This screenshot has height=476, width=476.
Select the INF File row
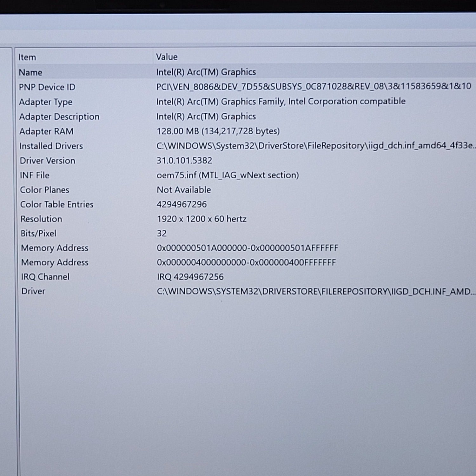(x=35, y=175)
